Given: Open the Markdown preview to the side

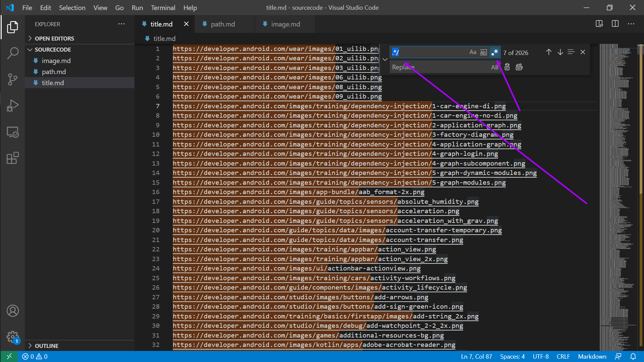Looking at the screenshot, I should 599,24.
